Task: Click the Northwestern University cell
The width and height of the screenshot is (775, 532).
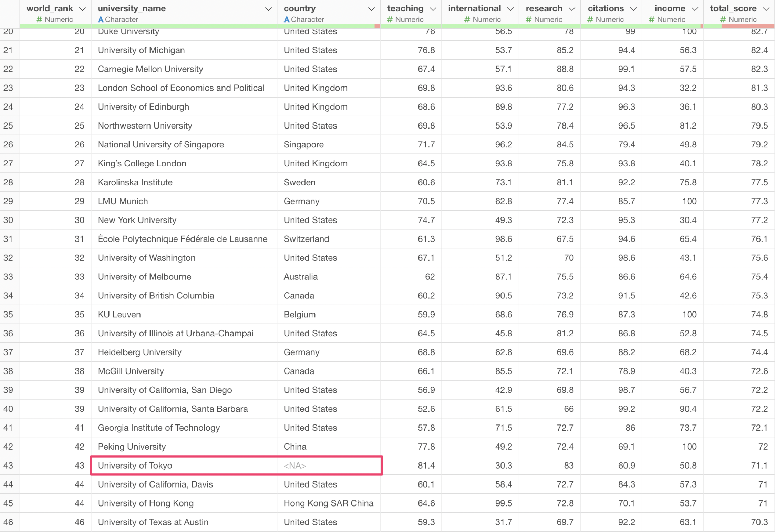Action: point(184,126)
